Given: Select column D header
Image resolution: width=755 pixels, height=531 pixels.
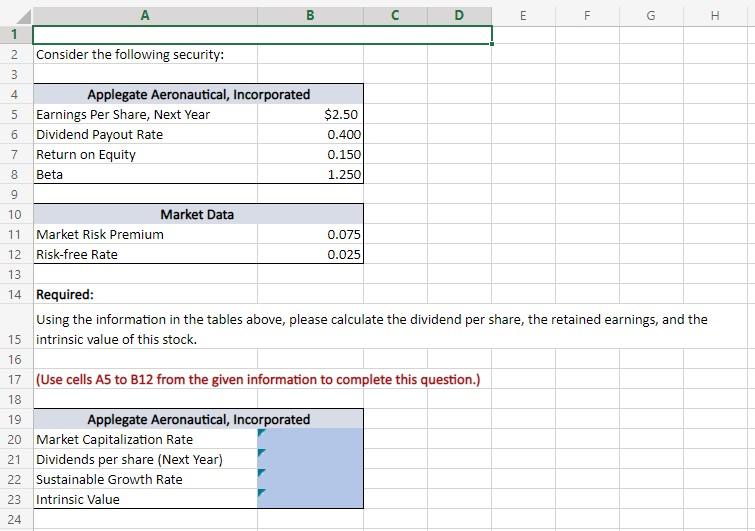Looking at the screenshot, I should coord(459,15).
